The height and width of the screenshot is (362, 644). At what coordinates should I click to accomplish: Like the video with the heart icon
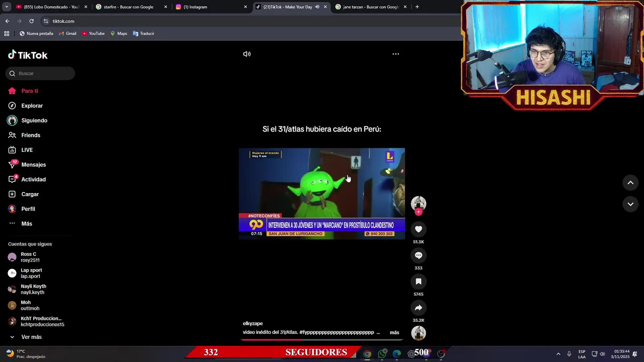coord(418,229)
